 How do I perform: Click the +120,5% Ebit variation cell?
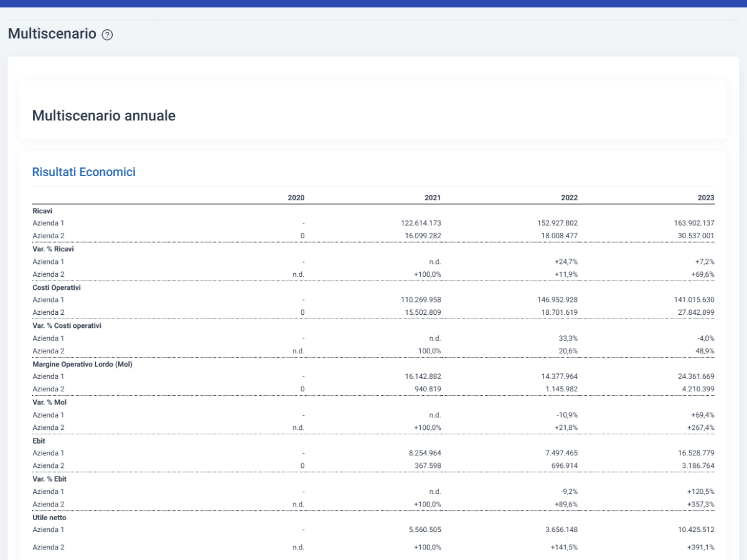tap(701, 491)
